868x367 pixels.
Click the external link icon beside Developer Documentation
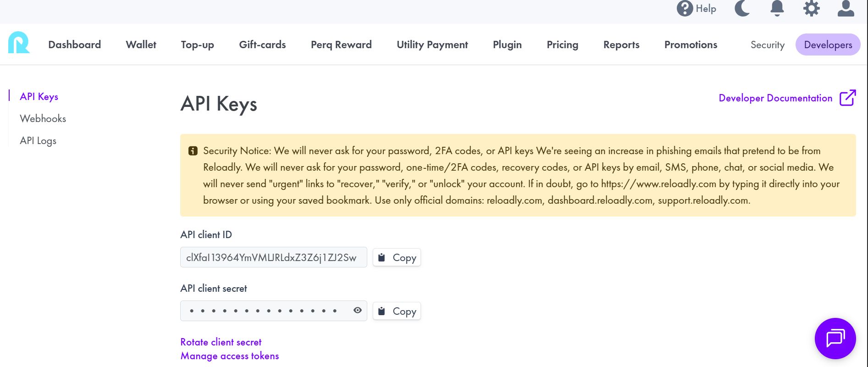pos(847,98)
